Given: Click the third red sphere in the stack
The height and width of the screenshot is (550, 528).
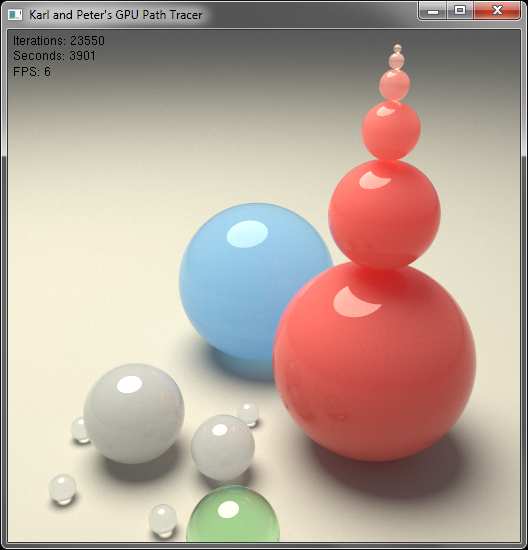Looking at the screenshot, I should click(x=391, y=130).
